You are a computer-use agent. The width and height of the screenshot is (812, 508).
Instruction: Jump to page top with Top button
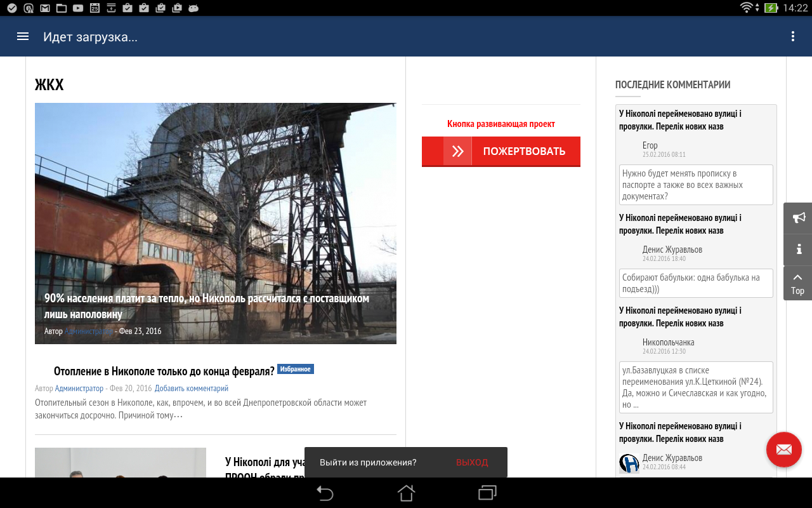pyautogui.click(x=798, y=283)
